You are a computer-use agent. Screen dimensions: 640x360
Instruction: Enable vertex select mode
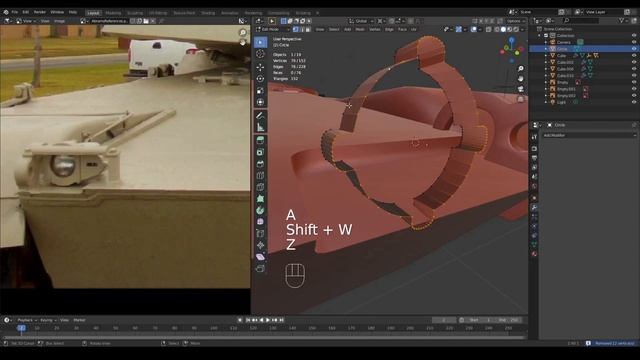coord(296,29)
